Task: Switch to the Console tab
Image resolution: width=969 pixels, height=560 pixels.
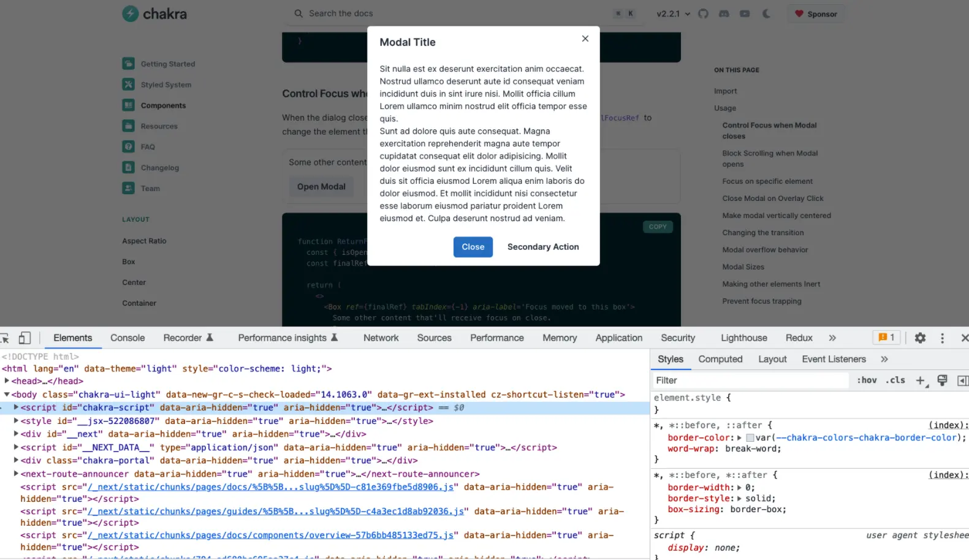Action: click(x=127, y=338)
